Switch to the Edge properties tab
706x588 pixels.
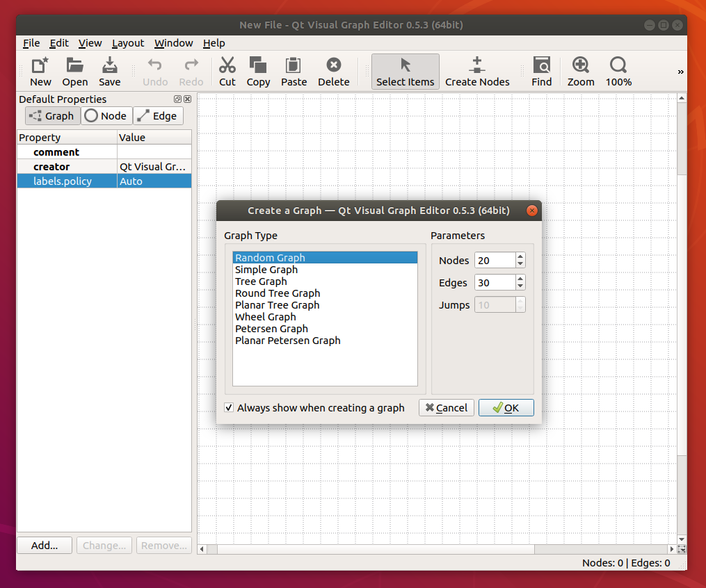point(158,115)
